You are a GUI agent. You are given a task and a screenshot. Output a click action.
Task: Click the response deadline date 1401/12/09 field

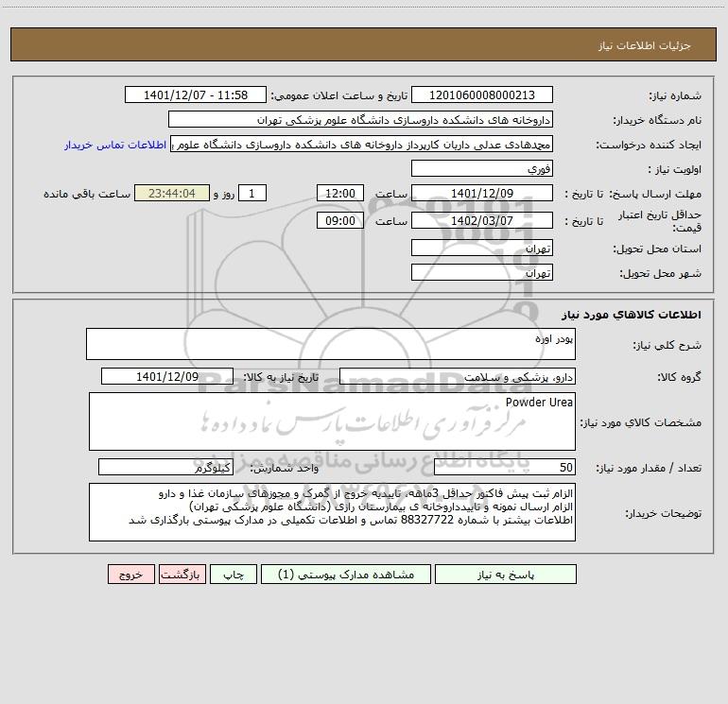pos(482,194)
